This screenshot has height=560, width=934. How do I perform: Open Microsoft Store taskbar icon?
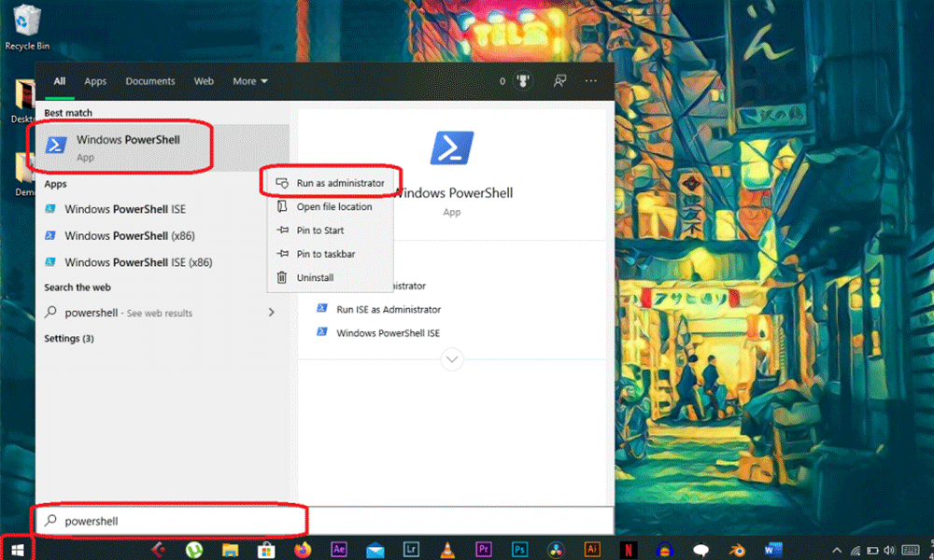pyautogui.click(x=266, y=550)
